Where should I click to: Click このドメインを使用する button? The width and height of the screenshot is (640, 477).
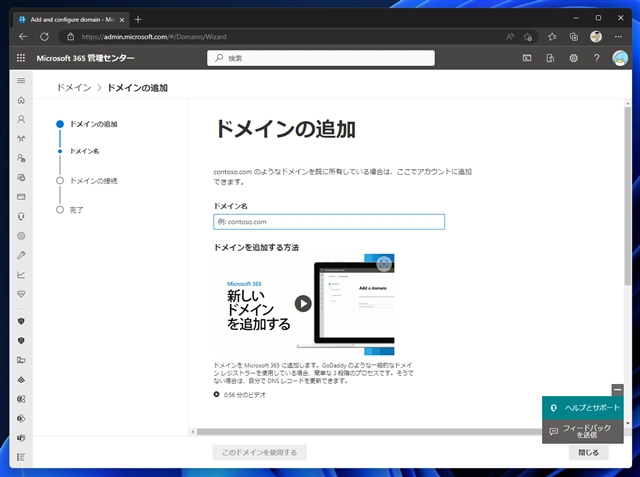[260, 452]
